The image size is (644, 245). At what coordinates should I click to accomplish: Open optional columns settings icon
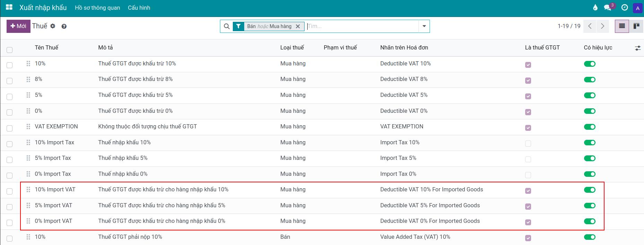tap(638, 48)
